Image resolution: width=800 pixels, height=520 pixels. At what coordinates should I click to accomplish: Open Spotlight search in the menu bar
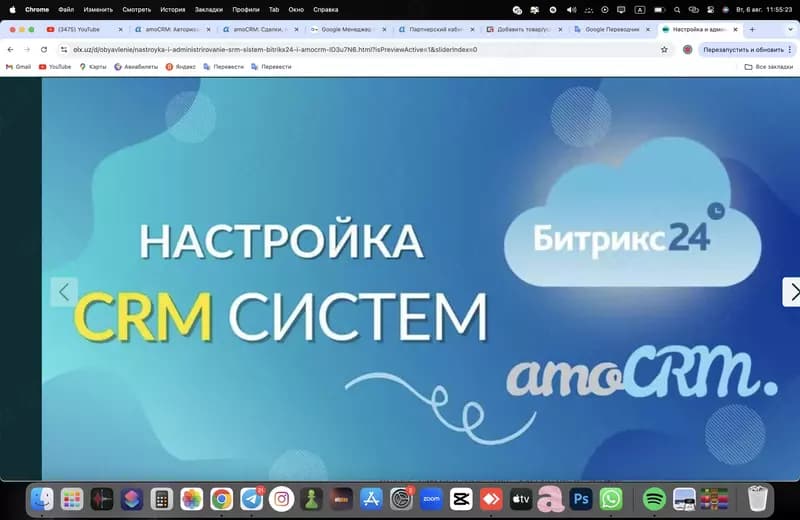pyautogui.click(x=677, y=10)
